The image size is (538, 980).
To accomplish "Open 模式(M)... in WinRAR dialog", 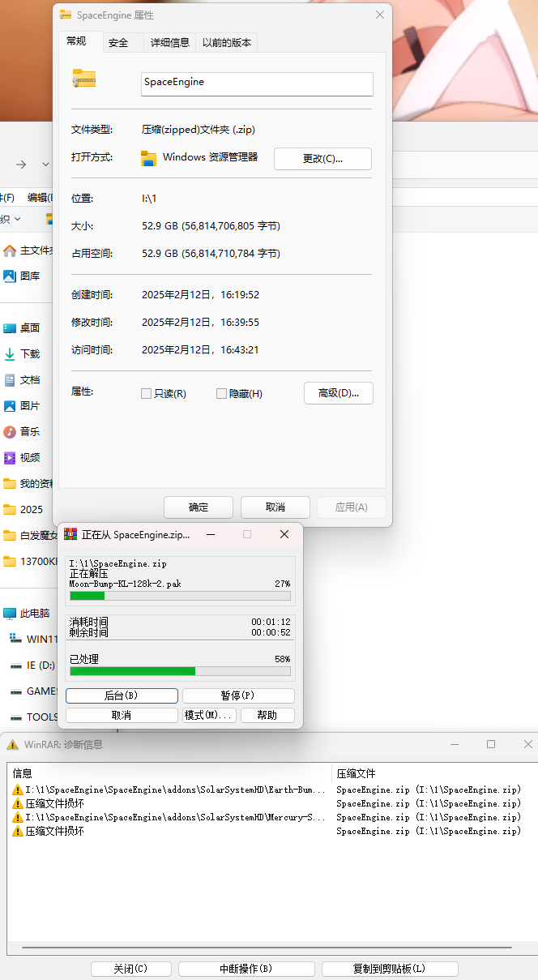I will pyautogui.click(x=209, y=715).
